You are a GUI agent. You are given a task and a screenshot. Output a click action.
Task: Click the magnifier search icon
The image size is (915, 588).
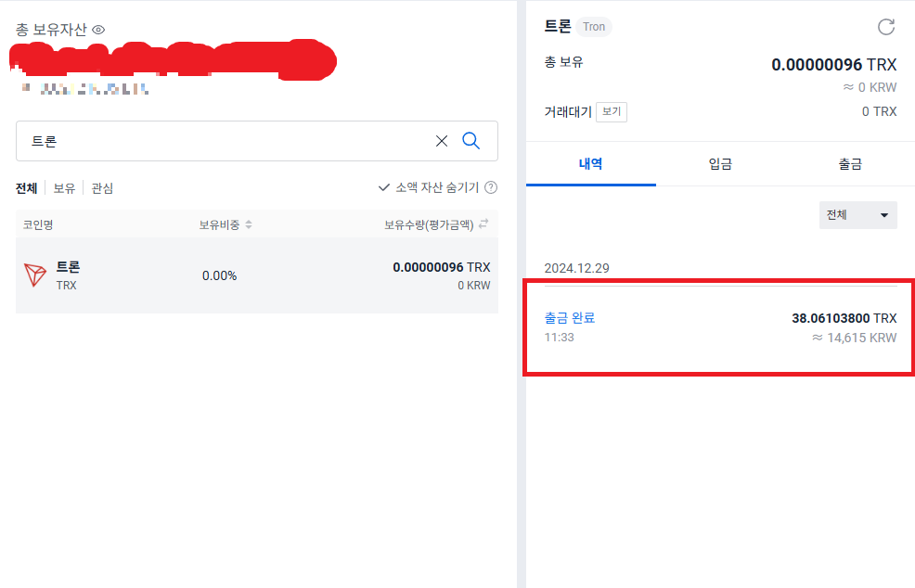coord(470,141)
